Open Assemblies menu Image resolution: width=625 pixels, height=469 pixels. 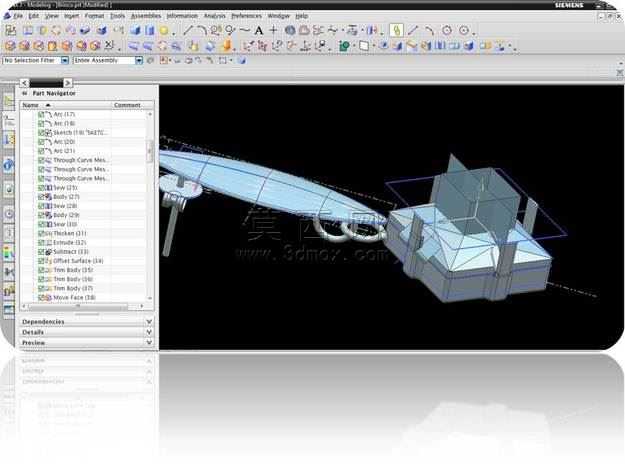click(146, 16)
